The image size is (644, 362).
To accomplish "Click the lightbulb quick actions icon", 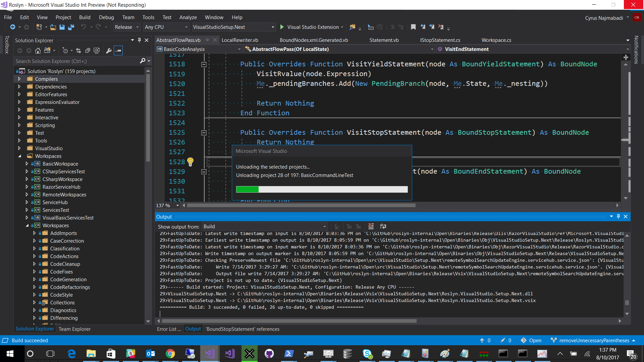I will point(190,162).
